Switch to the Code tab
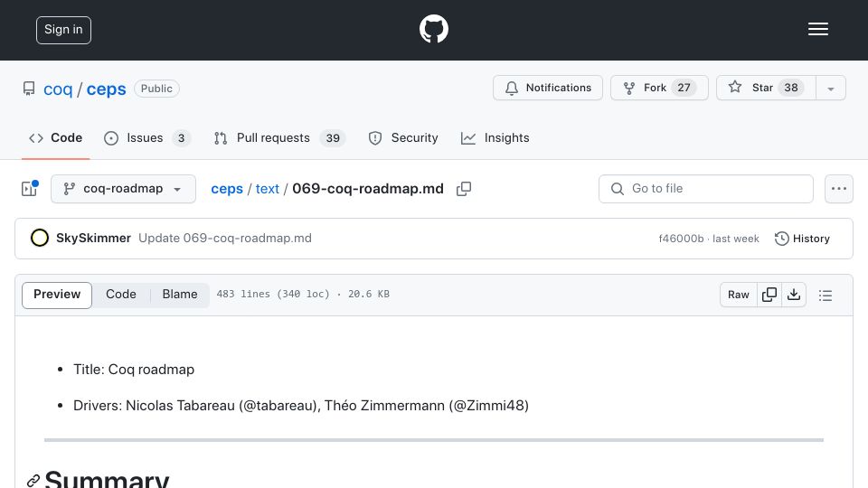 click(55, 137)
